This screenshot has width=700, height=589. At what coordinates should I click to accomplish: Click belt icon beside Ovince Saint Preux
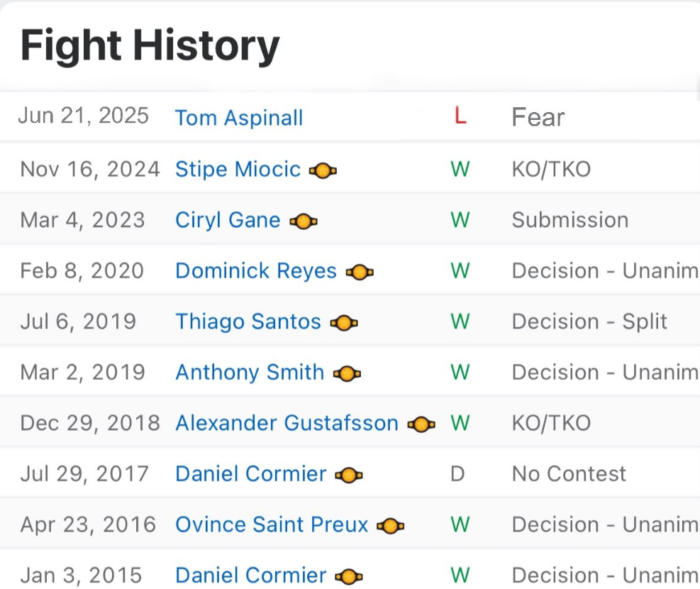pyautogui.click(x=390, y=527)
